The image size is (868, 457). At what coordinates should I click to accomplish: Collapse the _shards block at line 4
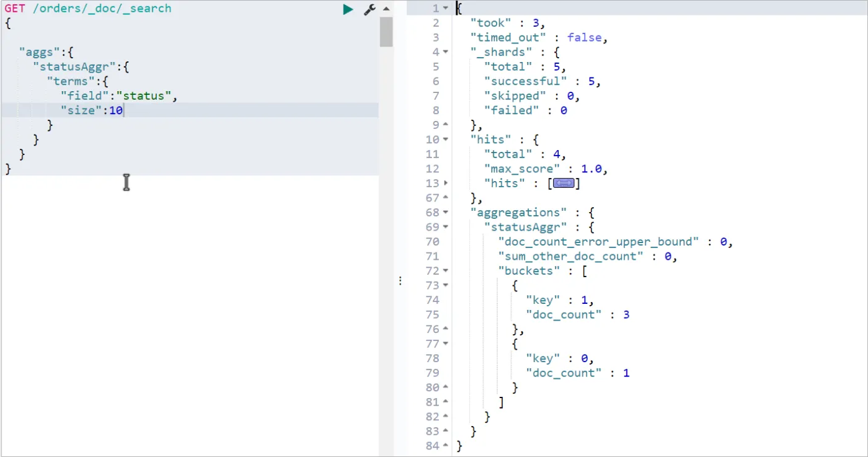pyautogui.click(x=445, y=52)
